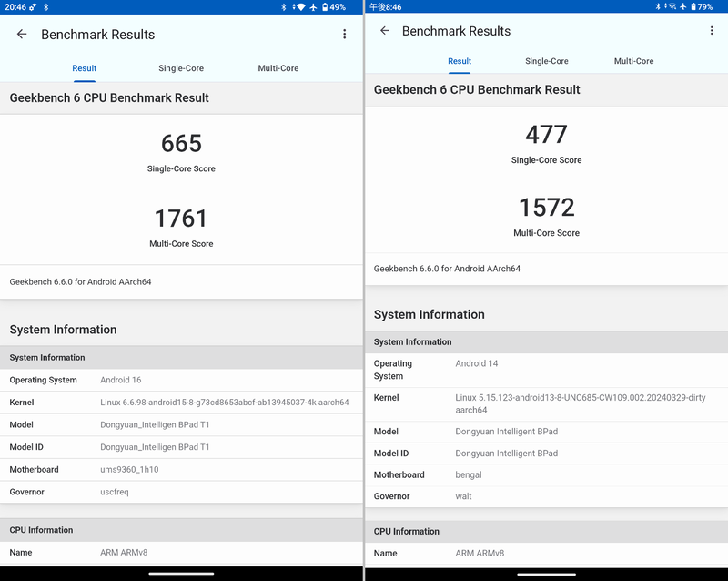This screenshot has width=728, height=581.
Task: Open the three-dot overflow menu on the right
Action: [712, 30]
